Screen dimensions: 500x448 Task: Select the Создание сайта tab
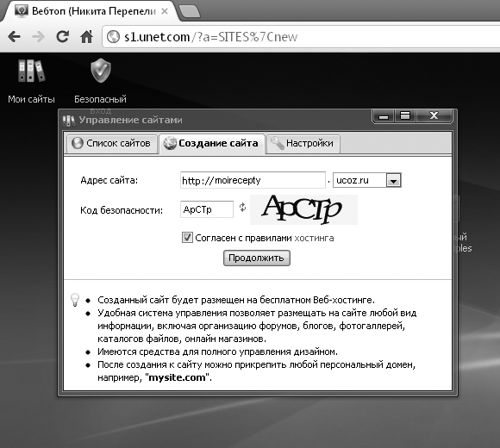212,143
